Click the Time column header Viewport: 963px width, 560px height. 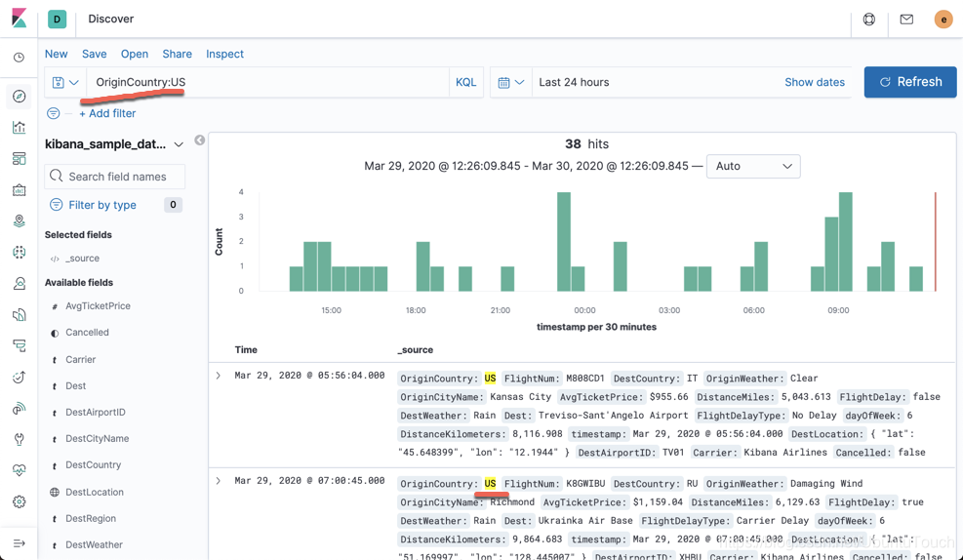[246, 350]
